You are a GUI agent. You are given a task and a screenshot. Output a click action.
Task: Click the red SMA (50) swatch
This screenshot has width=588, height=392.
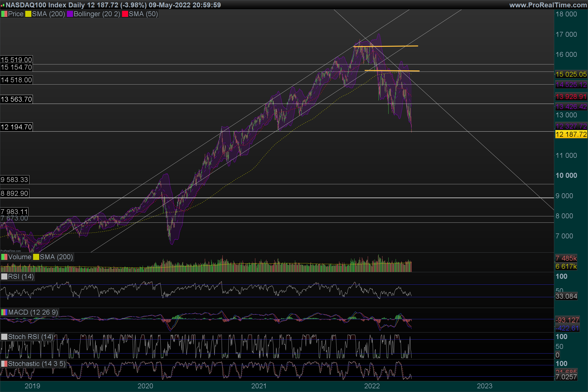click(125, 14)
